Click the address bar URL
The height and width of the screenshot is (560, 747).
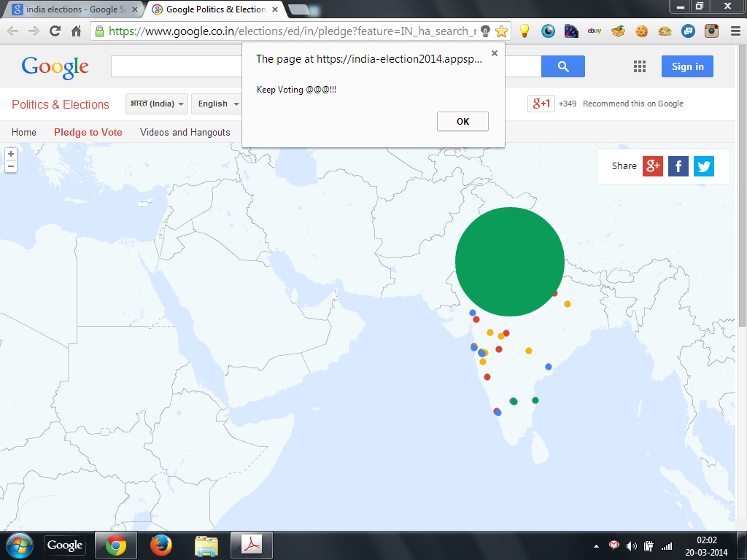[x=292, y=31]
